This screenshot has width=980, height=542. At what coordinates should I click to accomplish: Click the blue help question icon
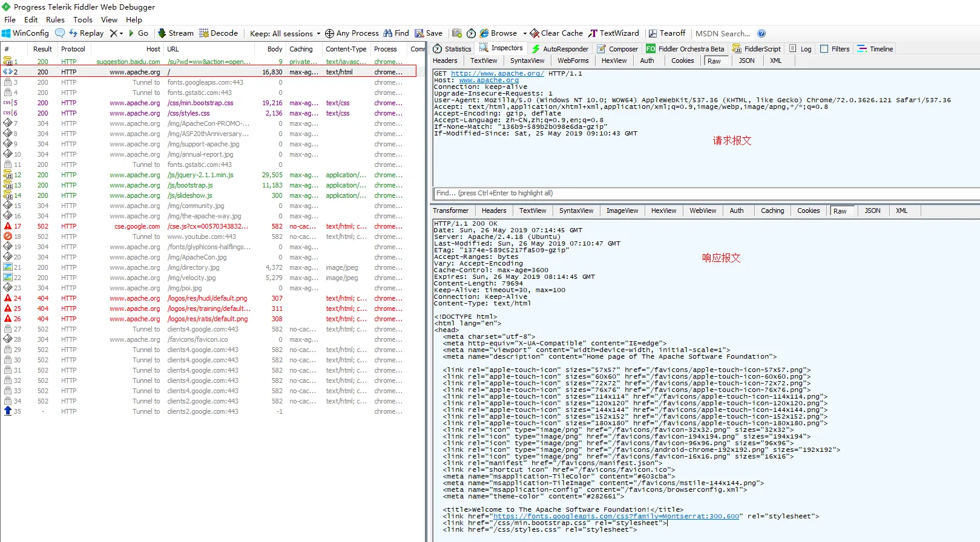pyautogui.click(x=761, y=33)
